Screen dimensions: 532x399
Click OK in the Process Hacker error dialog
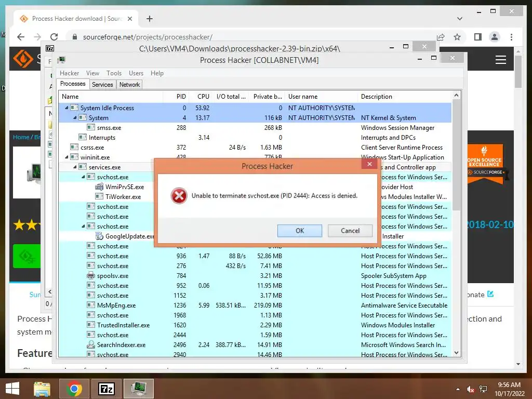click(x=300, y=231)
